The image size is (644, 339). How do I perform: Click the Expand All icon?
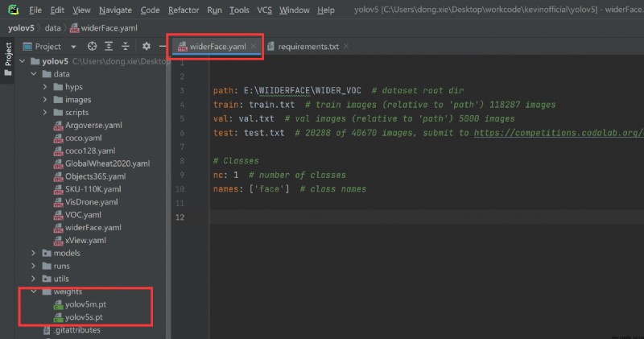tap(109, 46)
